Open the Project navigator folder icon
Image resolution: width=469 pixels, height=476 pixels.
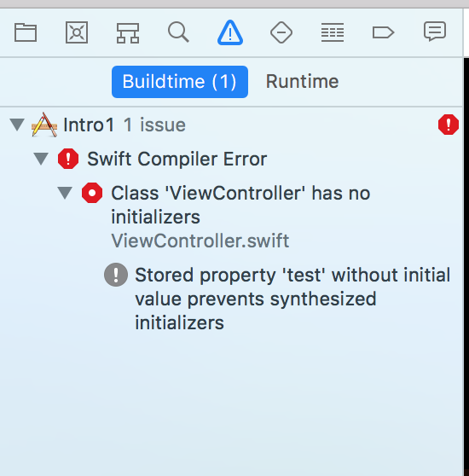coord(26,32)
